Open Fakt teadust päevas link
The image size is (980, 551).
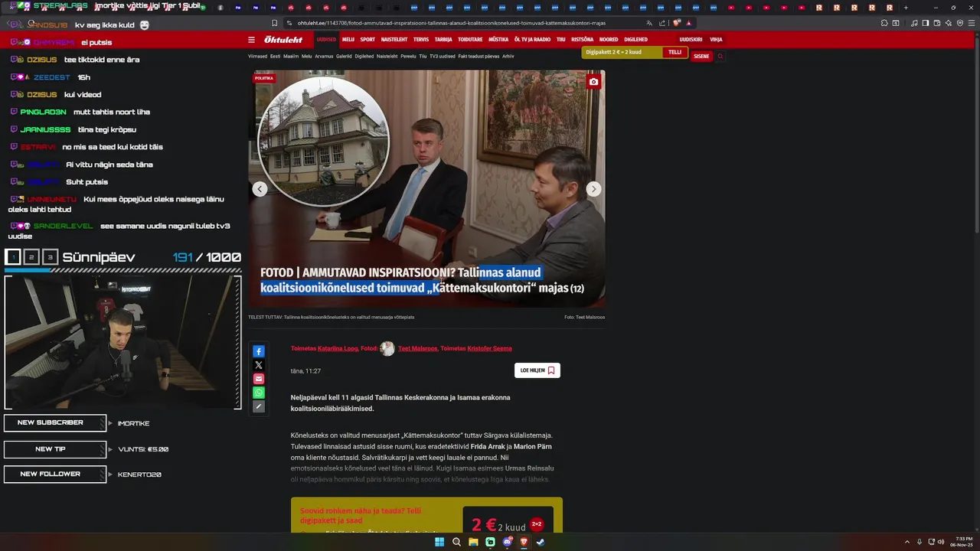[479, 56]
